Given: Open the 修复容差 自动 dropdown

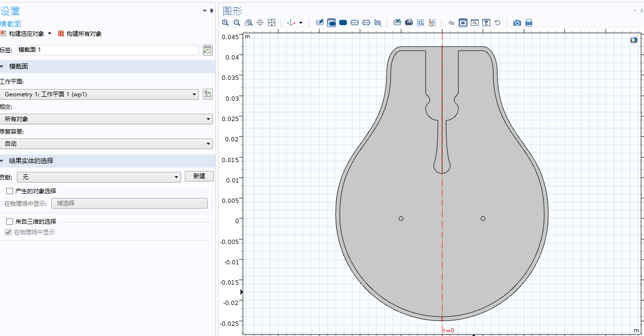Looking at the screenshot, I should click(x=106, y=144).
